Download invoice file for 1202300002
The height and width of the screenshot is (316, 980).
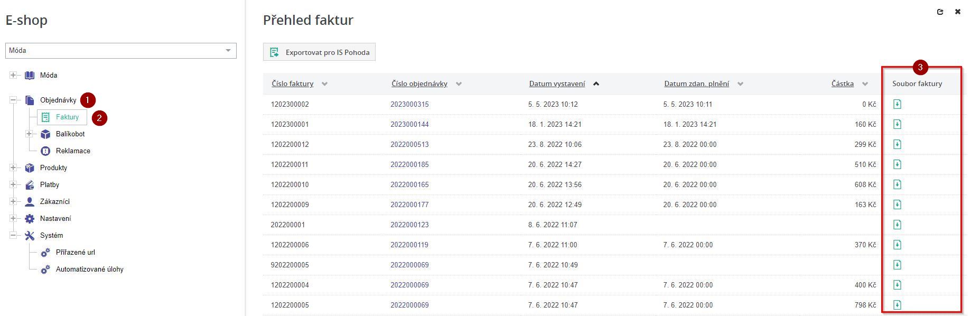coord(897,104)
